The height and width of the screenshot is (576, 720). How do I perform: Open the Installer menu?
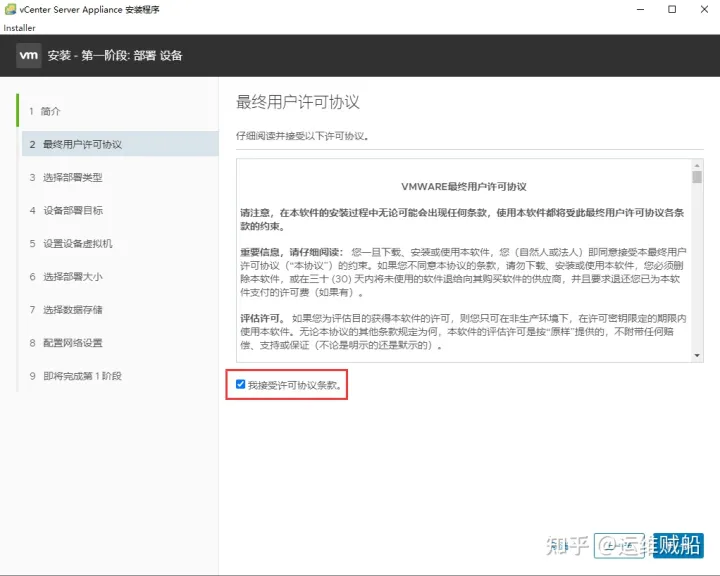coord(19,28)
